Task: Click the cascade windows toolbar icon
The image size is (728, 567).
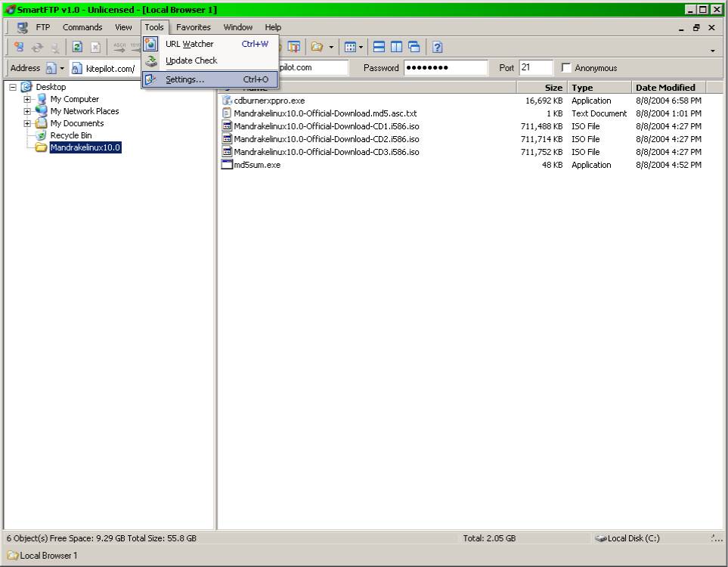Action: [x=414, y=47]
